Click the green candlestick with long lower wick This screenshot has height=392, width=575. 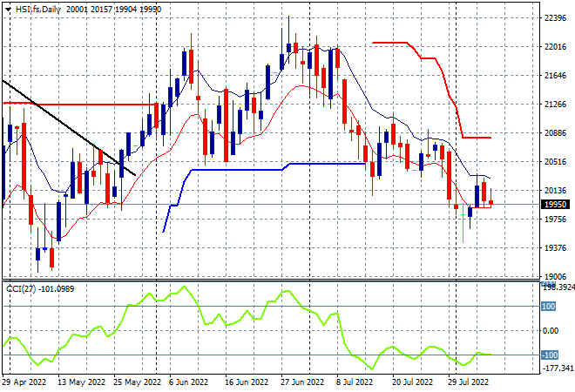[x=463, y=223]
